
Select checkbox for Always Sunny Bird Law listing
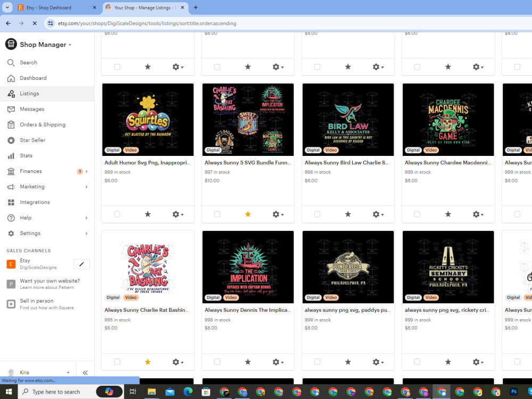click(x=317, y=214)
